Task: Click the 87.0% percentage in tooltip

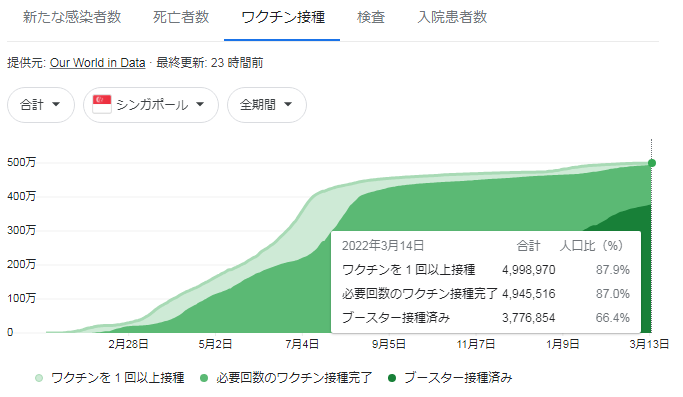Action: coord(612,294)
